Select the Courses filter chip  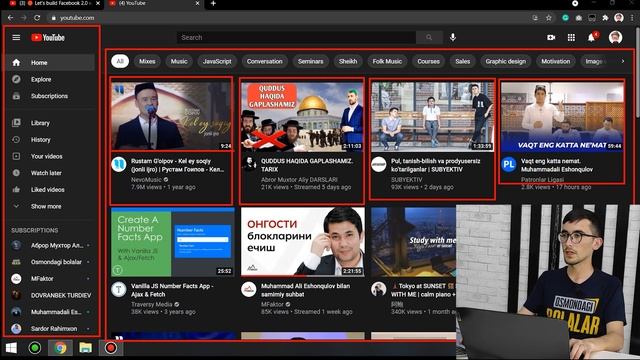[428, 61]
